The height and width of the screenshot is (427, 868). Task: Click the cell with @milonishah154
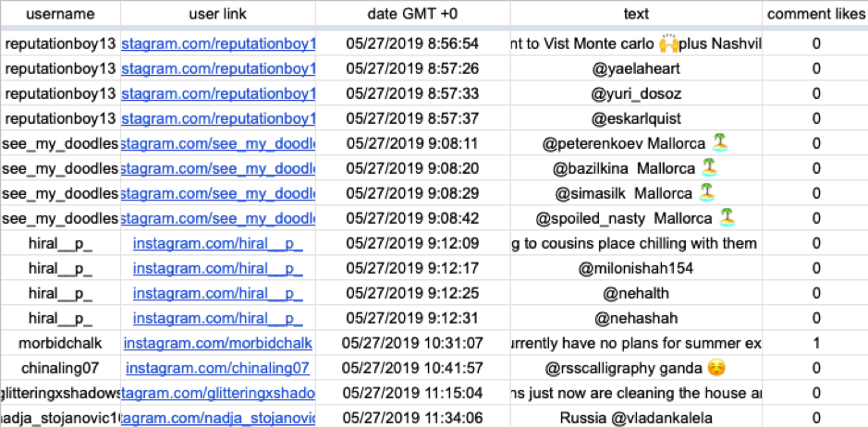[636, 269]
